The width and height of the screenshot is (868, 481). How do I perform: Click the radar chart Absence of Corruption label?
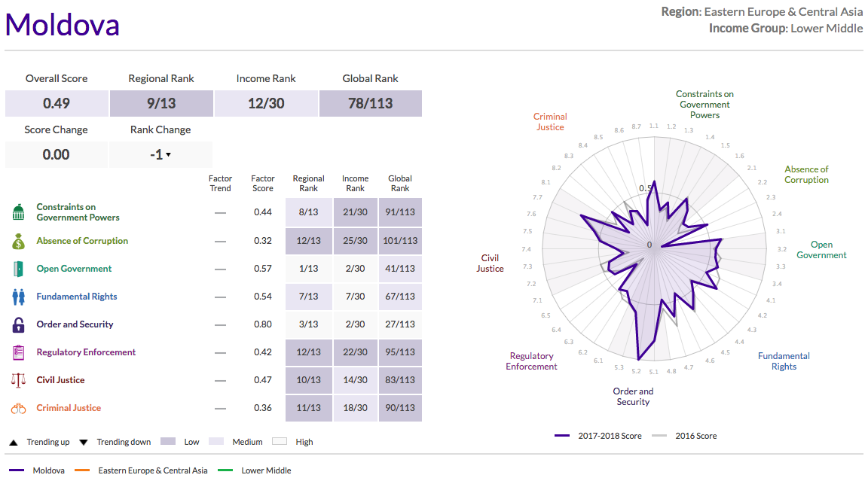pos(806,174)
